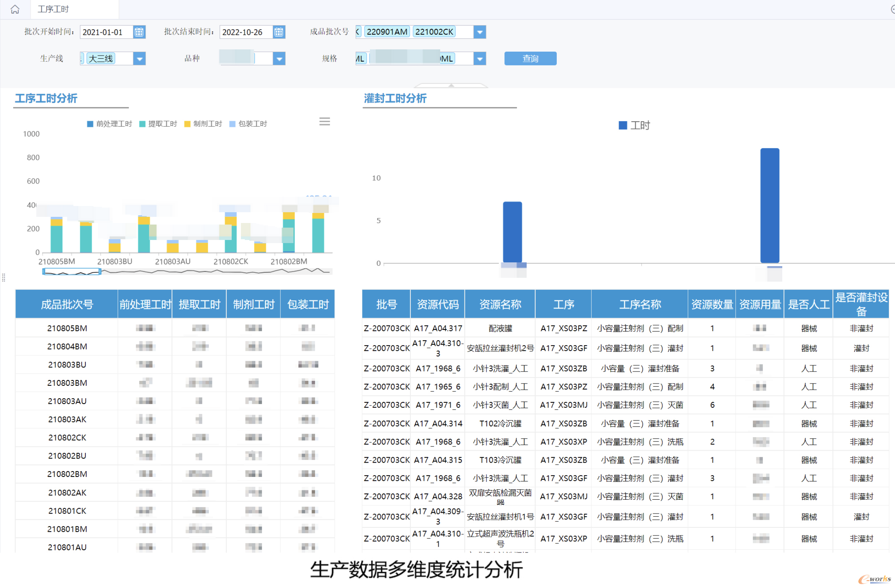Sort by 提取工时 column header
This screenshot has width=895, height=588.
point(199,304)
